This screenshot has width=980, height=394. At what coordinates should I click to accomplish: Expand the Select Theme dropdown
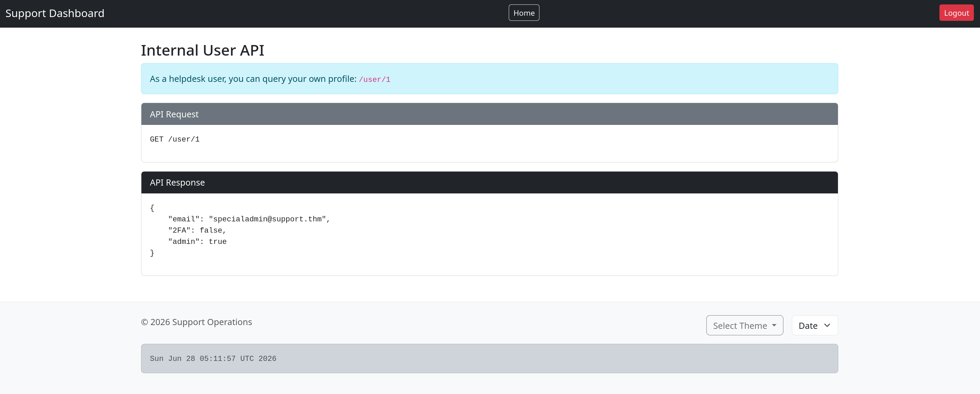(x=745, y=325)
